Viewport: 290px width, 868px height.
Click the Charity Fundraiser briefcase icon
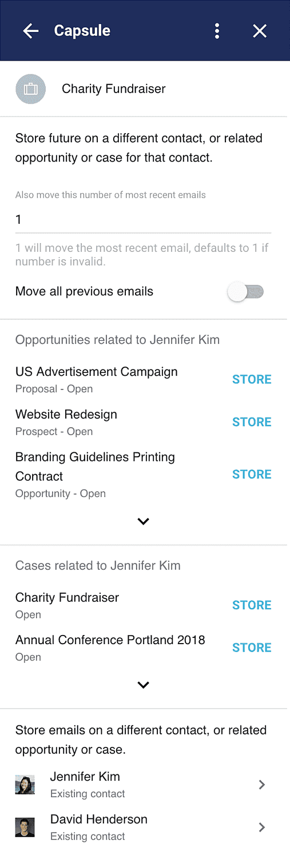pos(30,89)
